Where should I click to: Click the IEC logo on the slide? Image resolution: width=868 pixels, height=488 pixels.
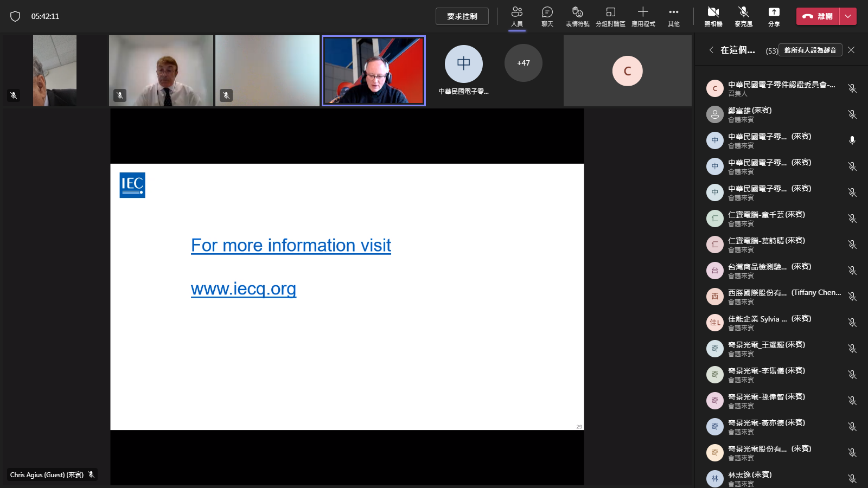tap(132, 185)
